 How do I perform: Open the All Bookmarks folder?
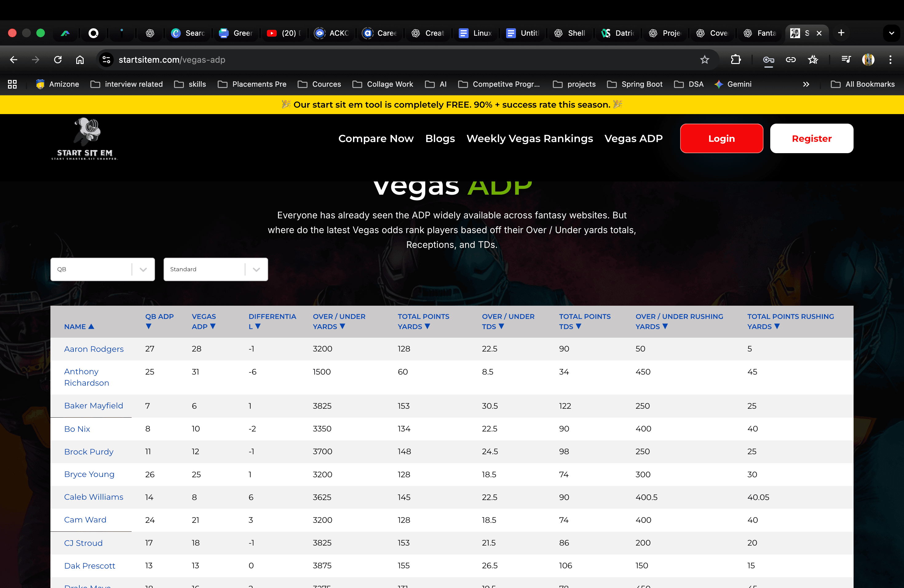point(862,84)
